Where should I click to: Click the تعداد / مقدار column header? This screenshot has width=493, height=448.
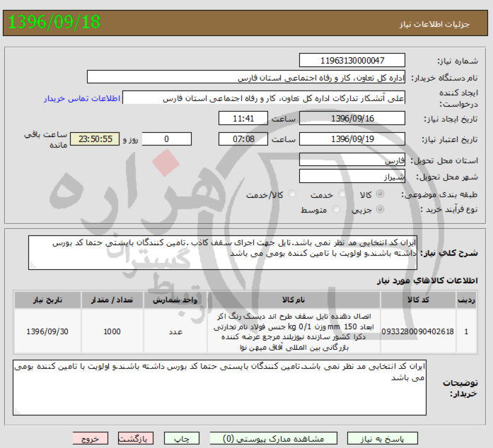click(112, 300)
